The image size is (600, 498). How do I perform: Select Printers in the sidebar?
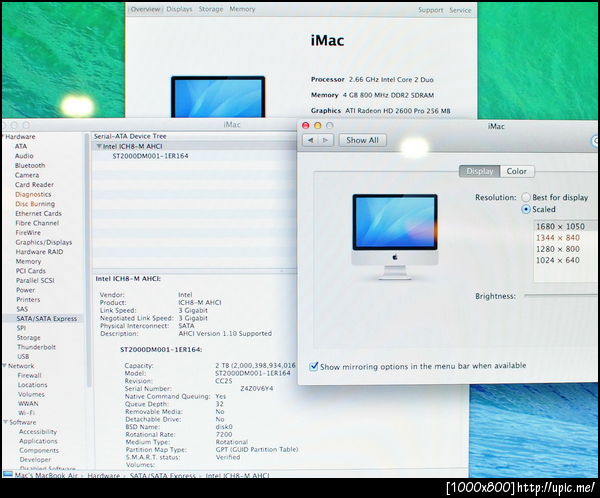28,299
